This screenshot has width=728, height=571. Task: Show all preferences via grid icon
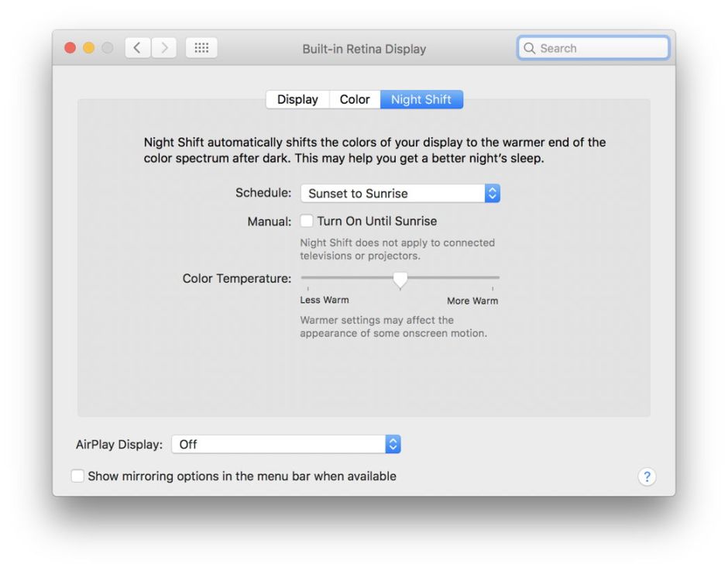201,48
